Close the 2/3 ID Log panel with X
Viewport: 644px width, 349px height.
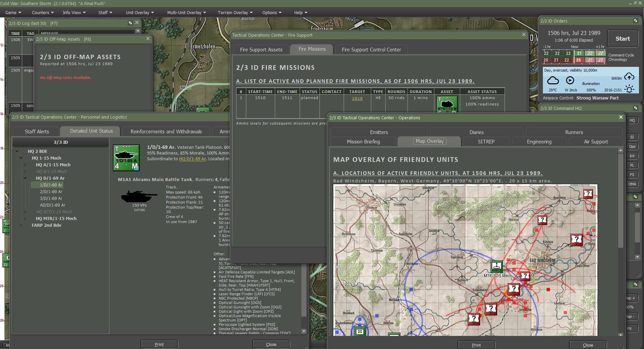pyautogui.click(x=137, y=23)
